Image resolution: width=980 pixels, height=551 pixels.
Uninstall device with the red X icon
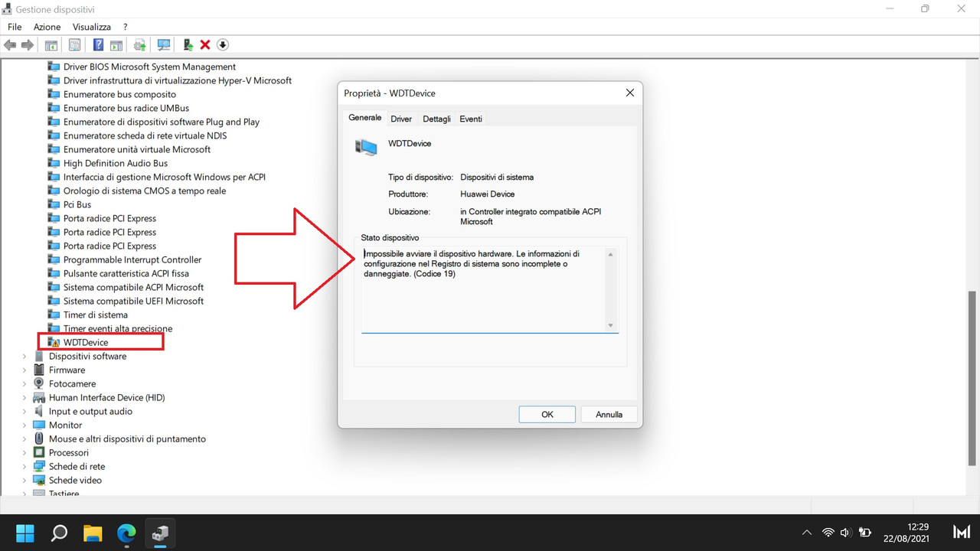coord(205,45)
